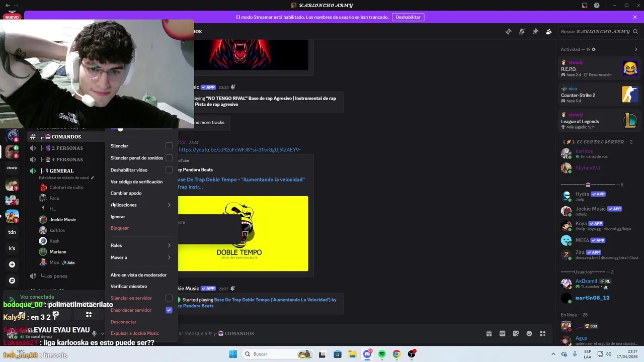The width and height of the screenshot is (644, 362).
Task: Open the microphone options dropdown arrow
Action: click(x=103, y=333)
